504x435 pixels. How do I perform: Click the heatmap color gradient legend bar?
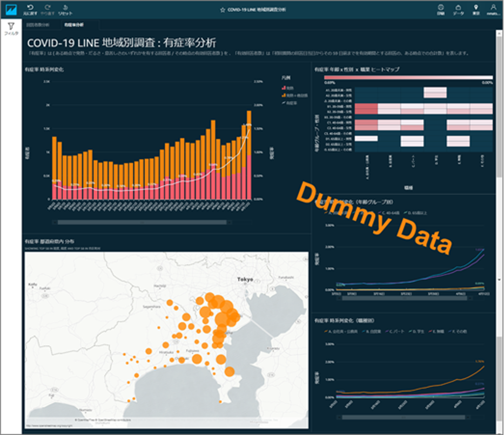coord(408,77)
